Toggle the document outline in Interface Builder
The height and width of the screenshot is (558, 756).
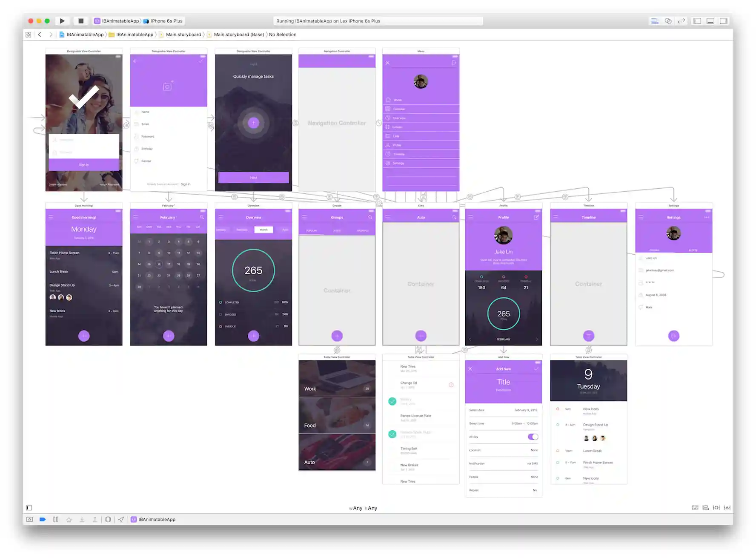(x=29, y=508)
